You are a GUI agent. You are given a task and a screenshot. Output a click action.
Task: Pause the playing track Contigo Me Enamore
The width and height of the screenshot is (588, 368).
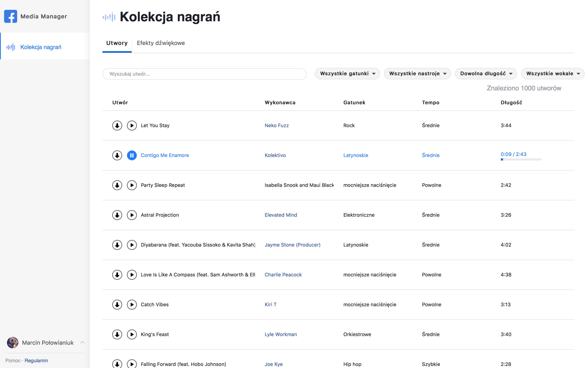tap(132, 155)
